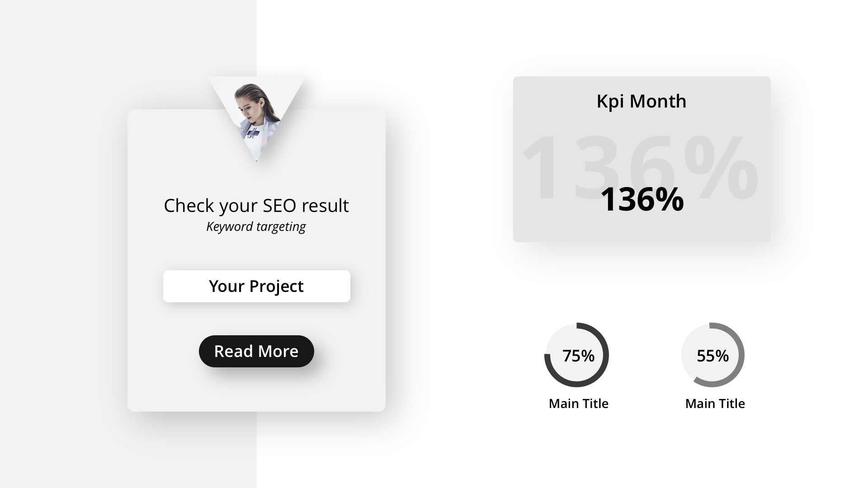Select the 'Kpi Month' card title
The width and height of the screenshot is (868, 488).
click(x=641, y=101)
